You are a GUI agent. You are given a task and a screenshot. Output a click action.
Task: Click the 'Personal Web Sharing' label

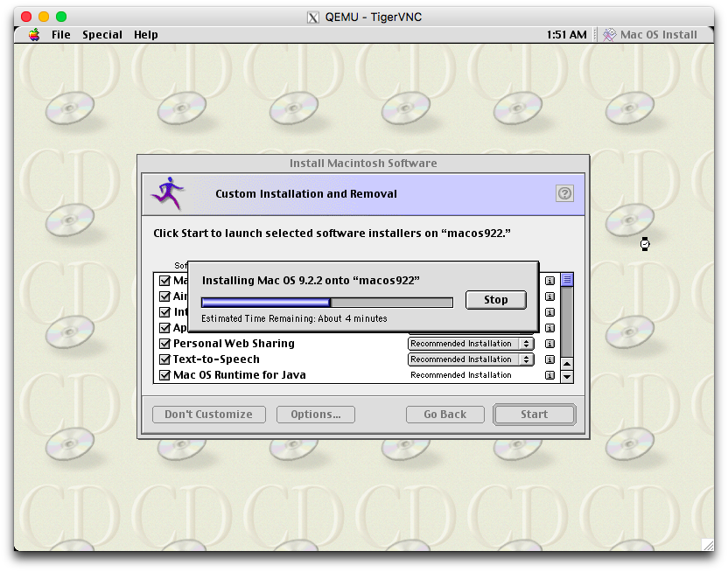pyautogui.click(x=234, y=344)
